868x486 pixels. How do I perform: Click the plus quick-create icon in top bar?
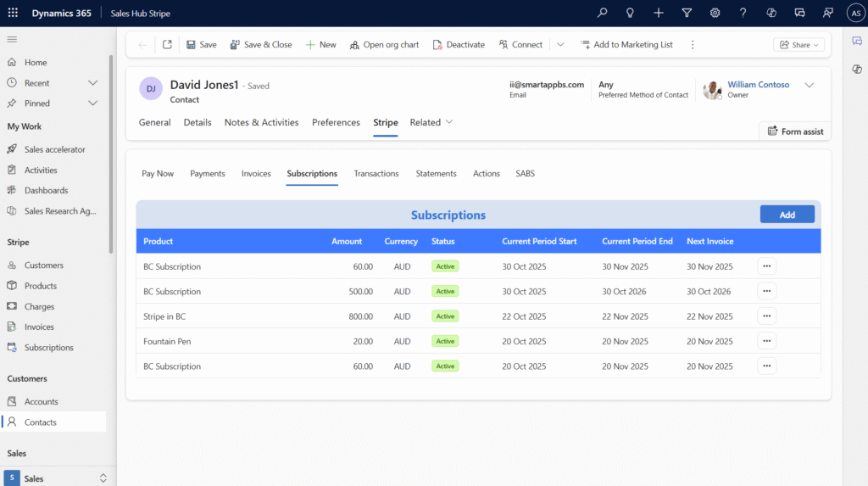coord(658,13)
